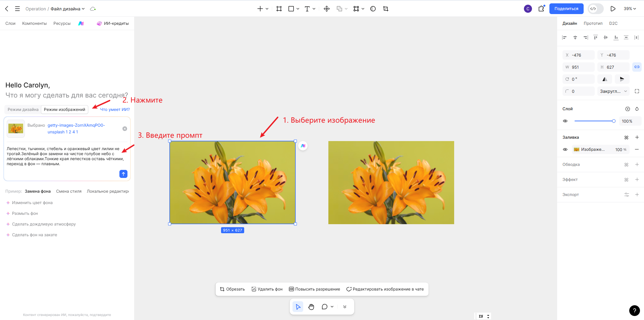This screenshot has height=320, width=644.
Task: Open dropdown arrow next to Add tool
Action: pos(267,9)
